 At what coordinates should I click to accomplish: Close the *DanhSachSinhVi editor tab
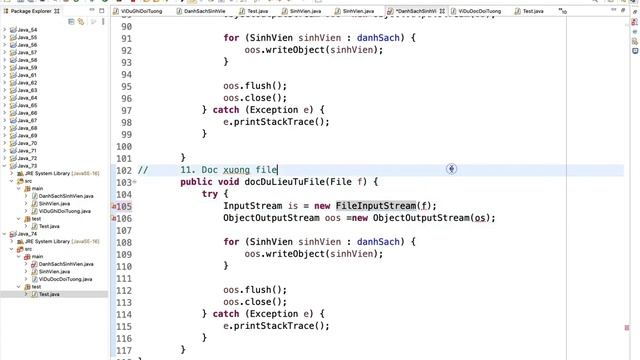(442, 11)
